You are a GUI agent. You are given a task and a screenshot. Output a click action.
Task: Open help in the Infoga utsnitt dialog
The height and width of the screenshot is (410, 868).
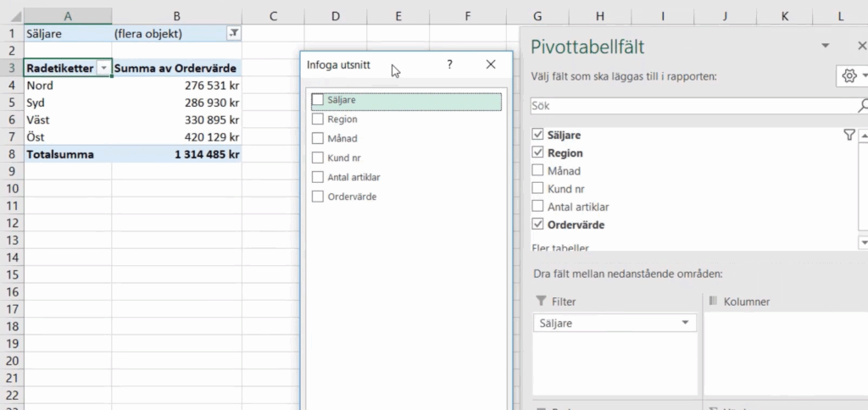pos(449,64)
